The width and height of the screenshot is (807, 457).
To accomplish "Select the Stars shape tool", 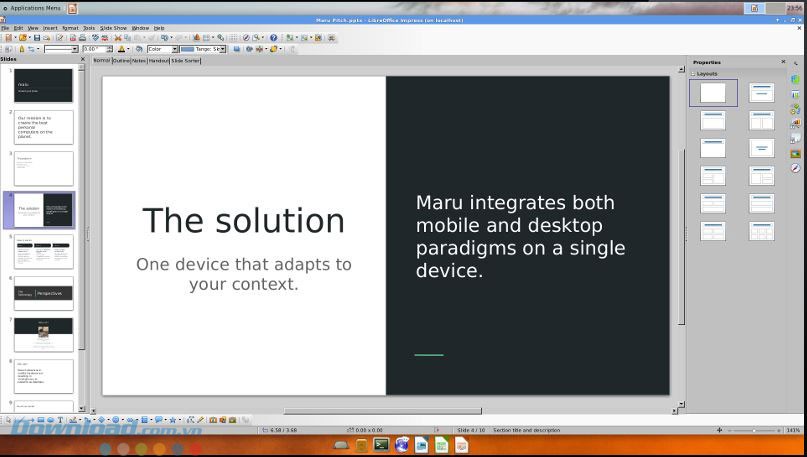I will coord(173,420).
